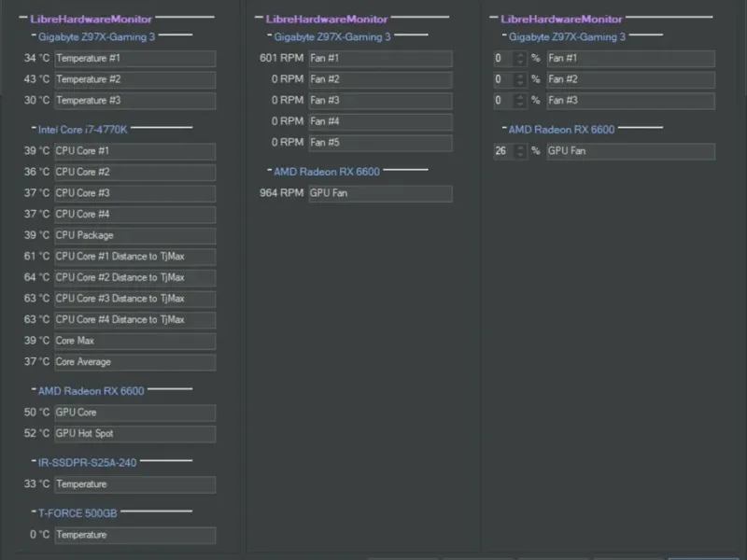Click the Temperature field beside 0 °C
747x560 pixels.
click(134, 535)
